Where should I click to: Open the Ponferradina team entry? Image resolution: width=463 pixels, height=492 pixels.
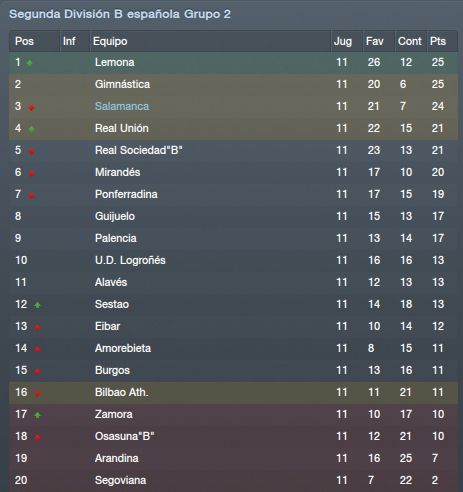[126, 194]
